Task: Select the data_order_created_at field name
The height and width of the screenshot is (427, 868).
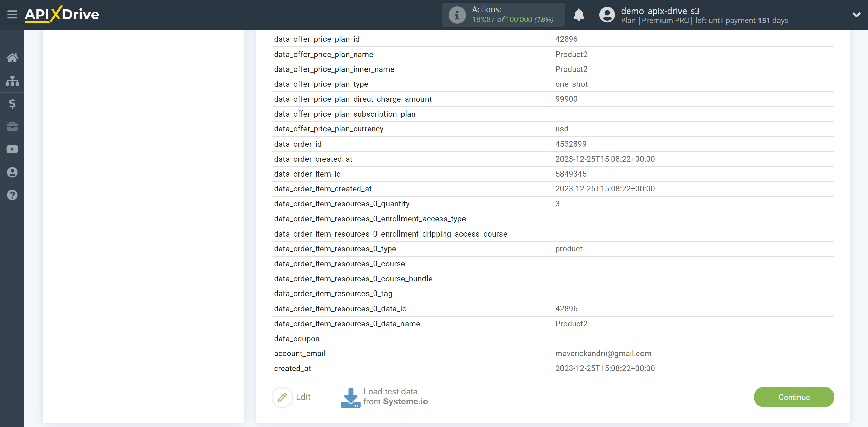Action: 313,159
